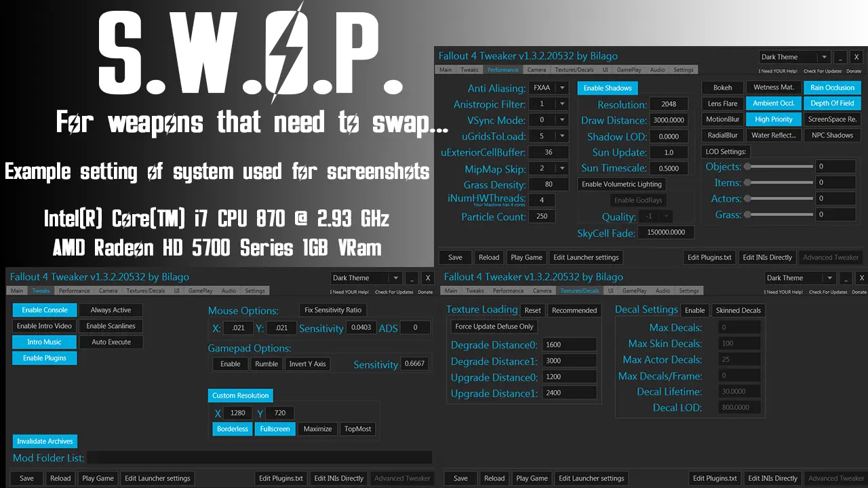Image resolution: width=868 pixels, height=488 pixels.
Task: Toggle Enable Plugins
Action: coord(45,358)
